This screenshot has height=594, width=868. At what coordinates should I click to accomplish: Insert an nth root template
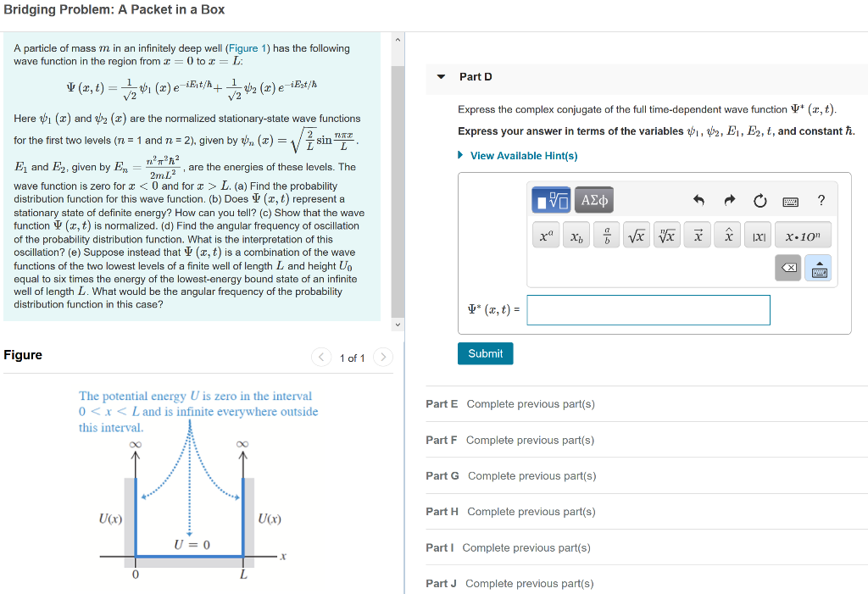pos(667,235)
